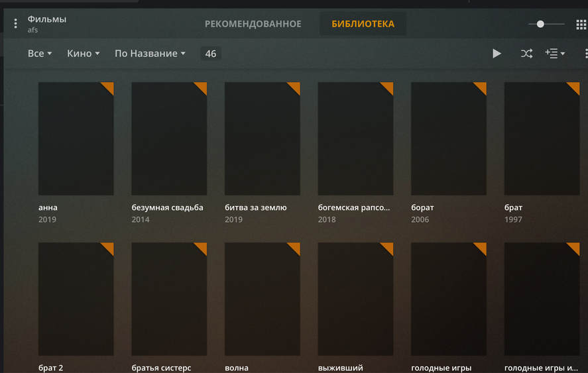This screenshot has height=373, width=588.
Task: Open the братья систерс poster thumbnail
Action: [x=169, y=299]
